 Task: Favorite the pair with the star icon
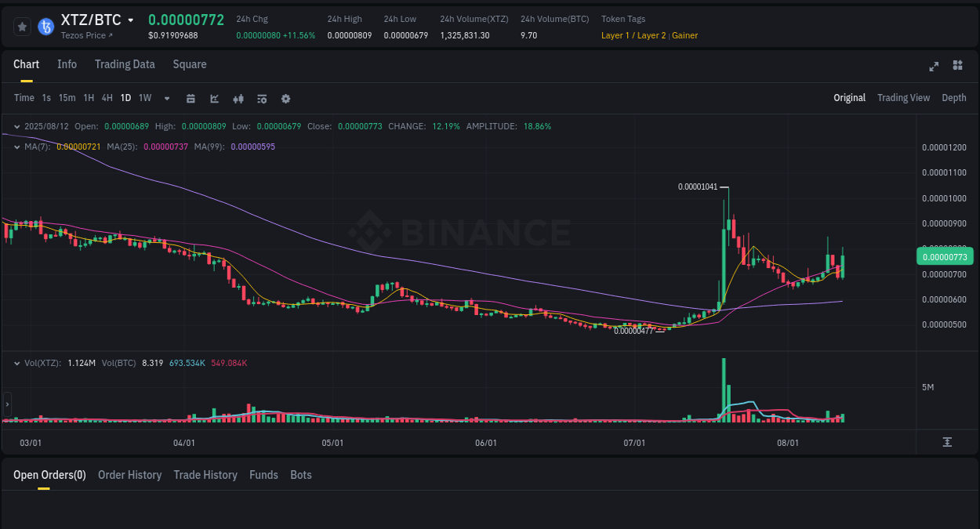point(22,26)
